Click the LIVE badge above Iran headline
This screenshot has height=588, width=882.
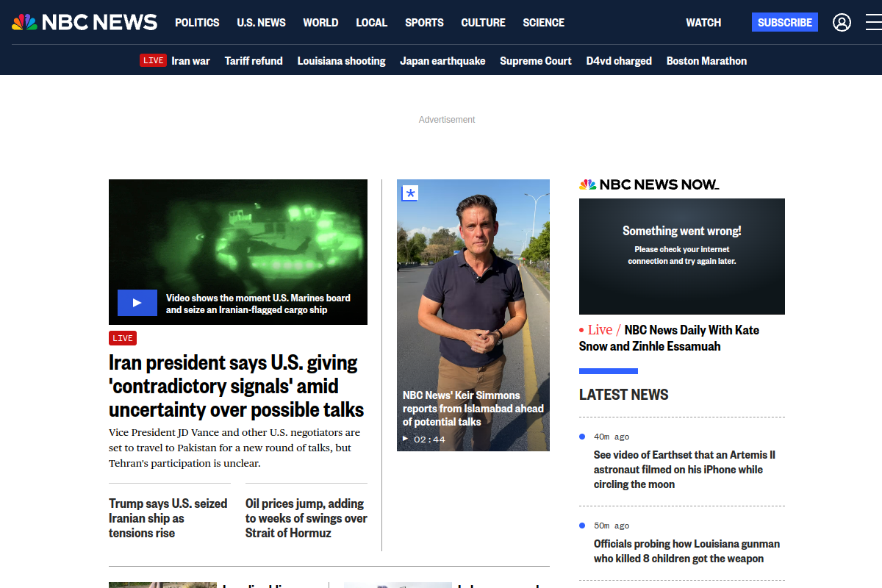(x=123, y=338)
